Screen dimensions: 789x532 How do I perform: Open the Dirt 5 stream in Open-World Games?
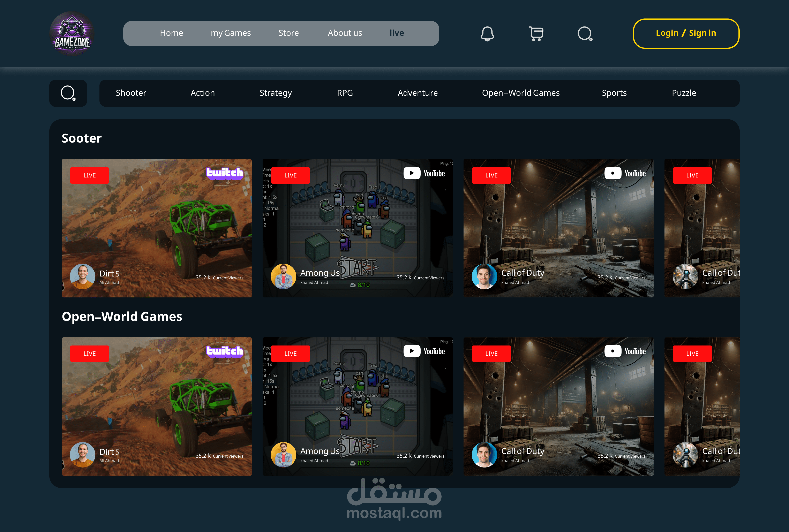pyautogui.click(x=156, y=406)
